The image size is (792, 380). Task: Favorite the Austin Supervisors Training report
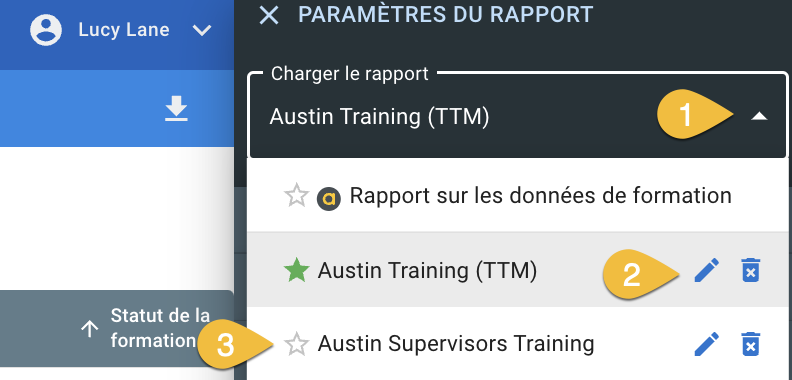[296, 345]
